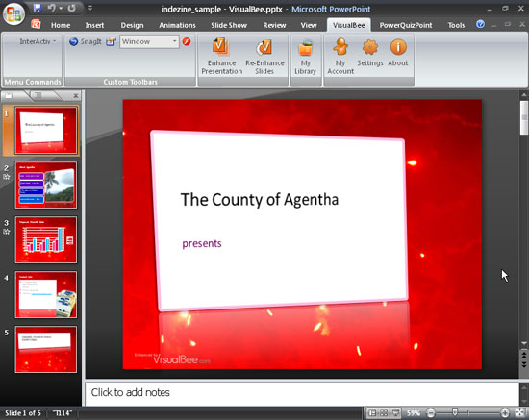
Task: Switch to the Home tab
Action: click(x=61, y=25)
